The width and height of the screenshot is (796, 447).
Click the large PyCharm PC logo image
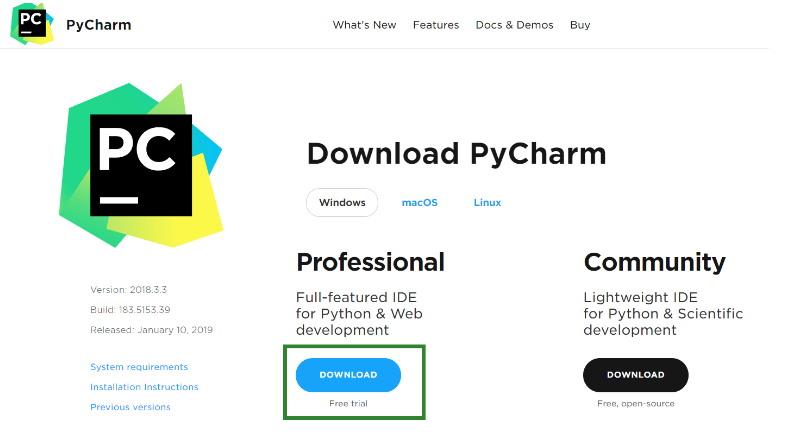coord(141,165)
